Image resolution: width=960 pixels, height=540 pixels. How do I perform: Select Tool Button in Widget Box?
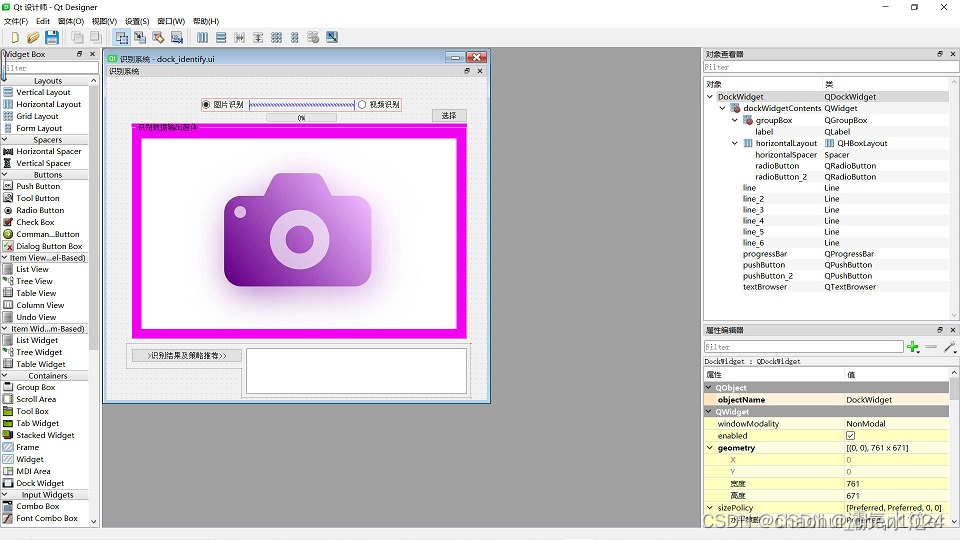pyautogui.click(x=38, y=198)
